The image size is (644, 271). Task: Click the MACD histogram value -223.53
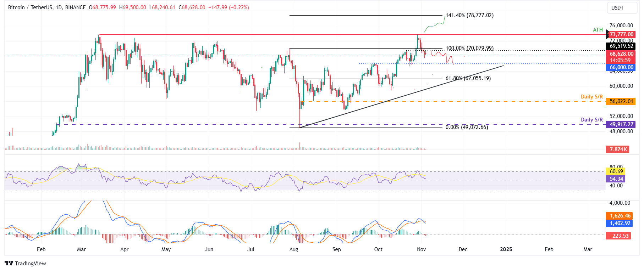pyautogui.click(x=618, y=236)
